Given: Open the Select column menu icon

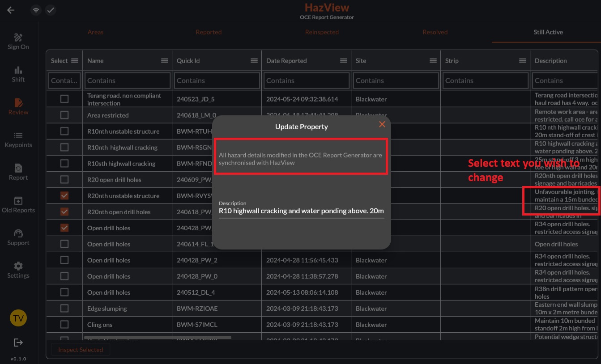Looking at the screenshot, I should (75, 61).
